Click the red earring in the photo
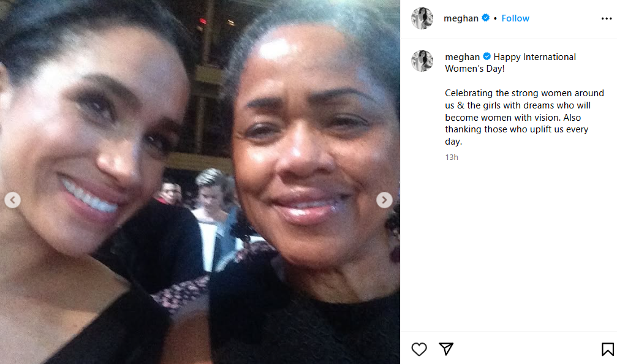 pos(393,236)
